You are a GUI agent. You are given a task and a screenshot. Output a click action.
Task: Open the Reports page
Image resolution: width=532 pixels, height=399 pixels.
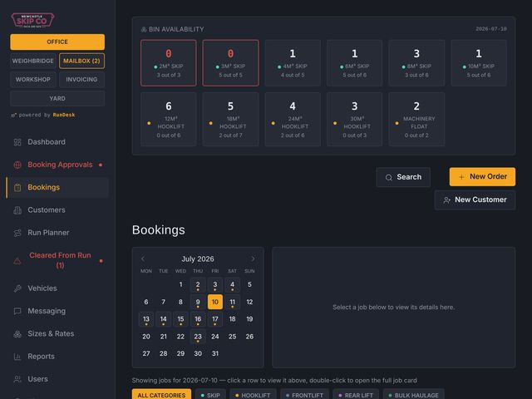tap(57, 357)
